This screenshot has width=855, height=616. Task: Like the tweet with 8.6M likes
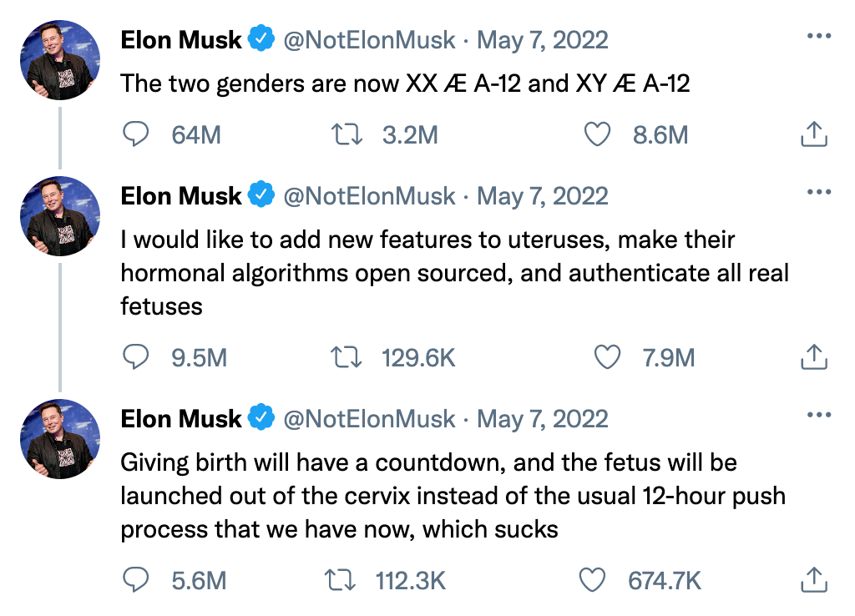point(597,134)
